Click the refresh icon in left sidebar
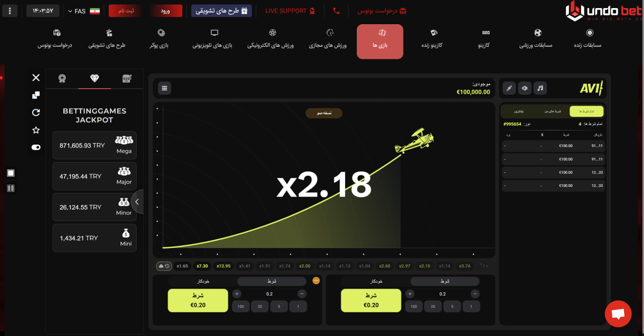The width and height of the screenshot is (644, 336). (x=36, y=113)
